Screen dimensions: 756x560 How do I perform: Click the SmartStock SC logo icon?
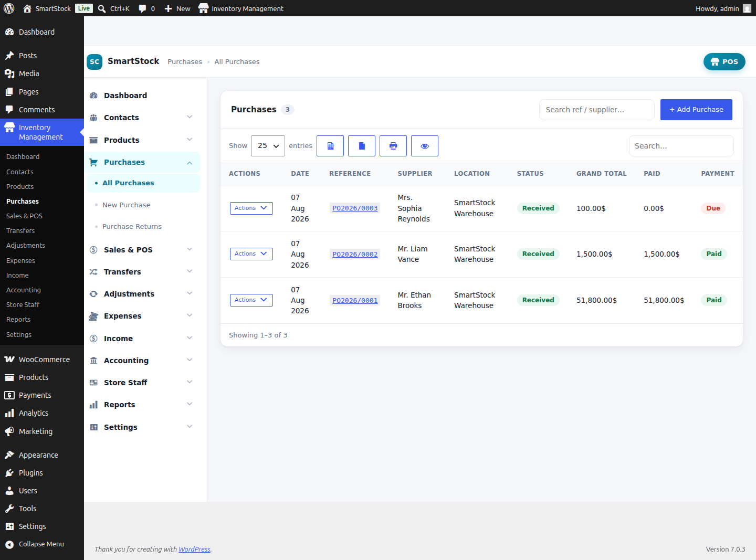94,61
